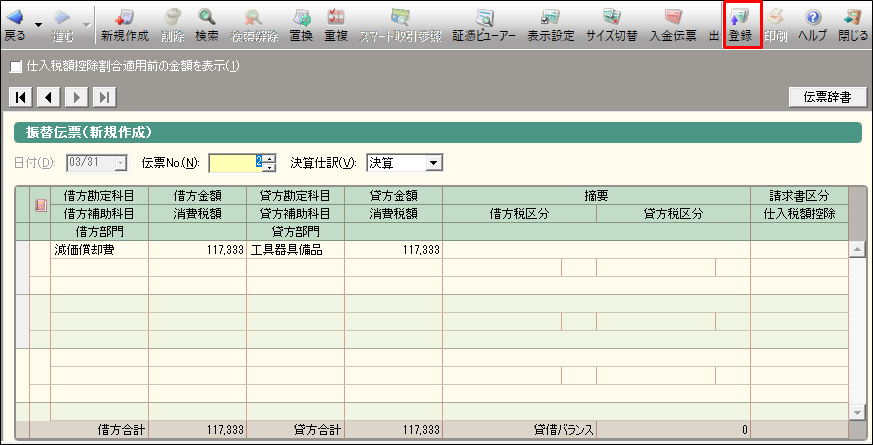Viewport: 873px width, 445px height.
Task: Go to the previous record button
Action: click(x=48, y=97)
